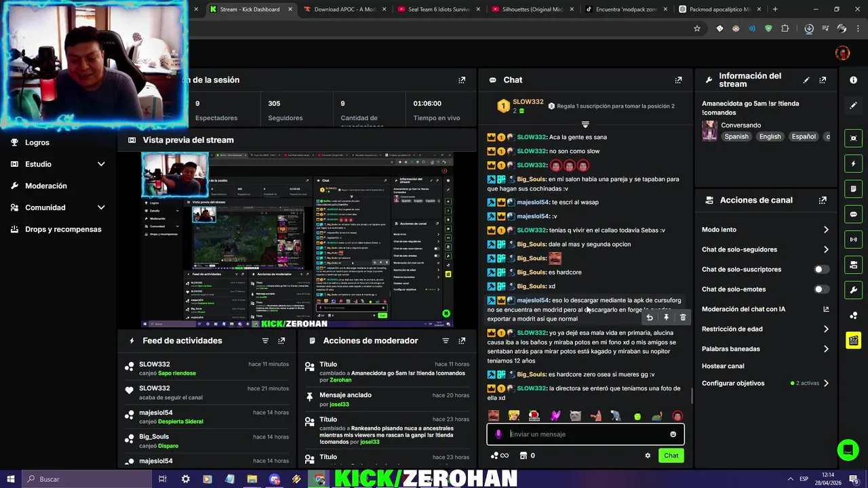Insert the gray cat emote

[x=575, y=415]
